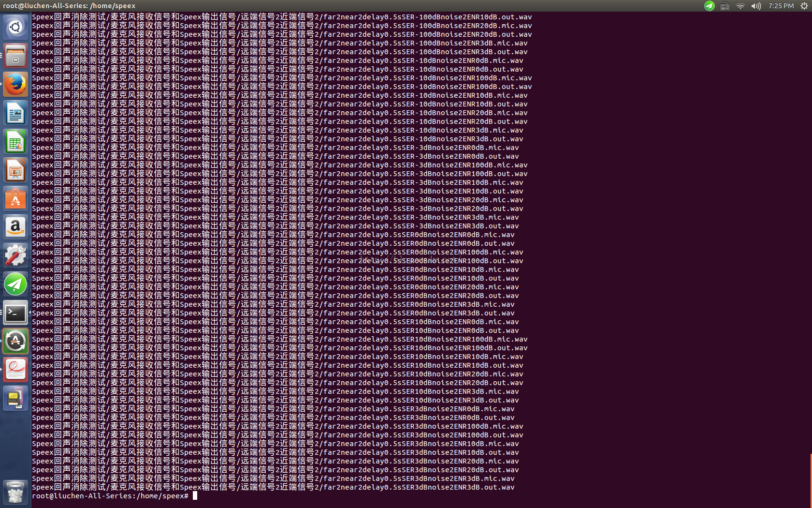Open the Document Viewer dock icon
This screenshot has height=508, width=812.
(15, 370)
